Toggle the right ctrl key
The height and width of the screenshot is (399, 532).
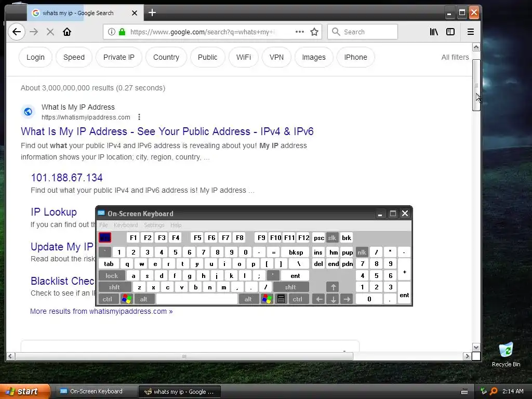click(x=298, y=299)
